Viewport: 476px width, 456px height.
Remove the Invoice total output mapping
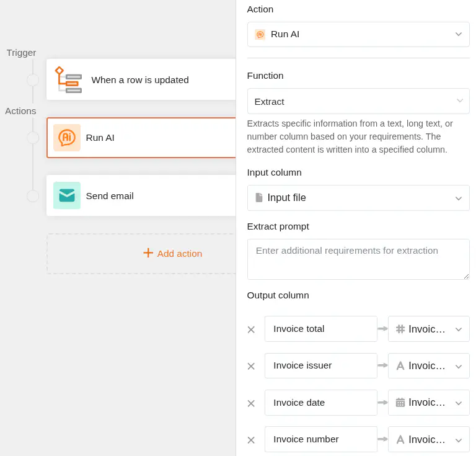(251, 329)
